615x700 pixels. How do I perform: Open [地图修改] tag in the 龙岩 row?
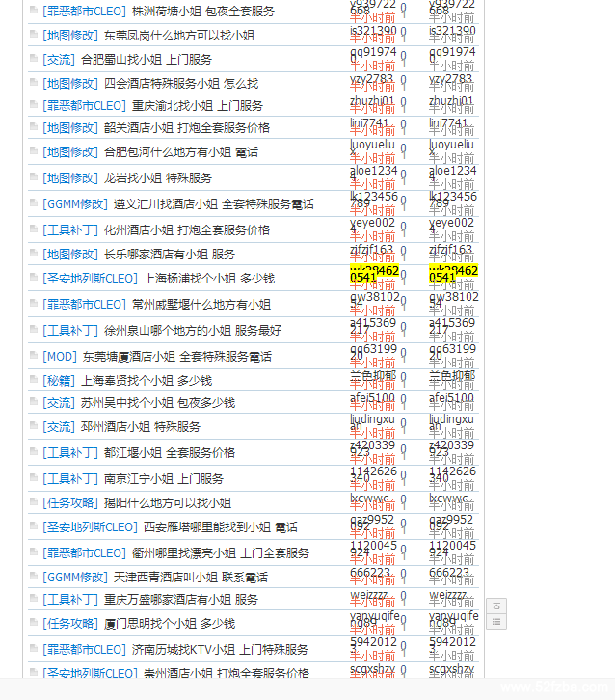pos(70,178)
